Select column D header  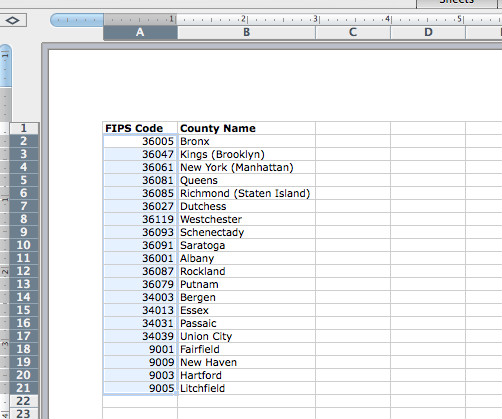coord(428,32)
